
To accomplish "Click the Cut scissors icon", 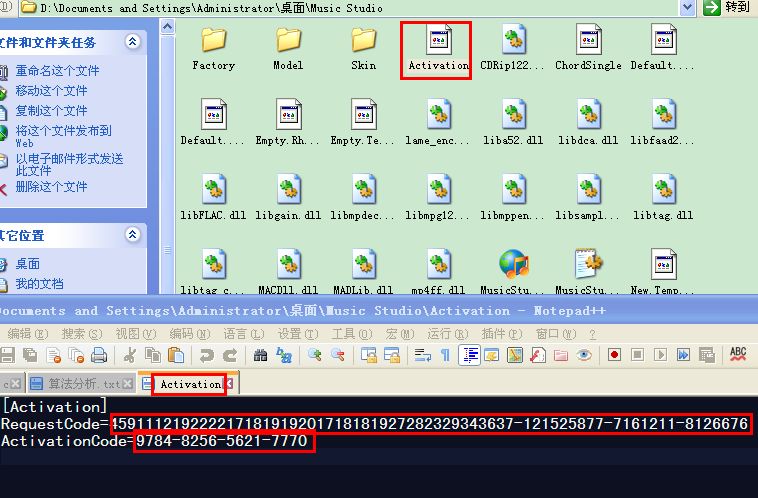I will coord(129,355).
